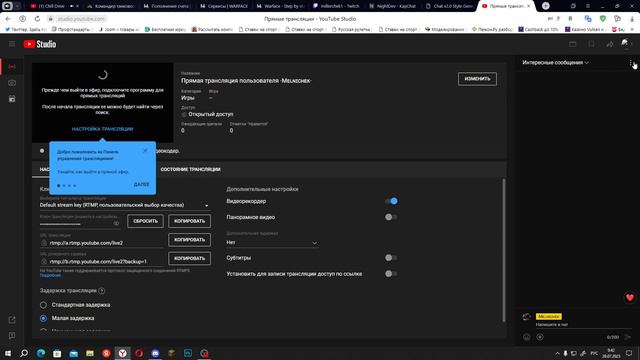
Task: Open File Explorer from taskbar
Action: [90, 353]
